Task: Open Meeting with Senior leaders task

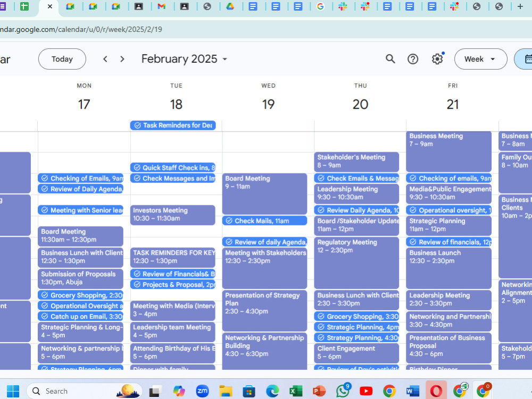Action: (x=81, y=210)
